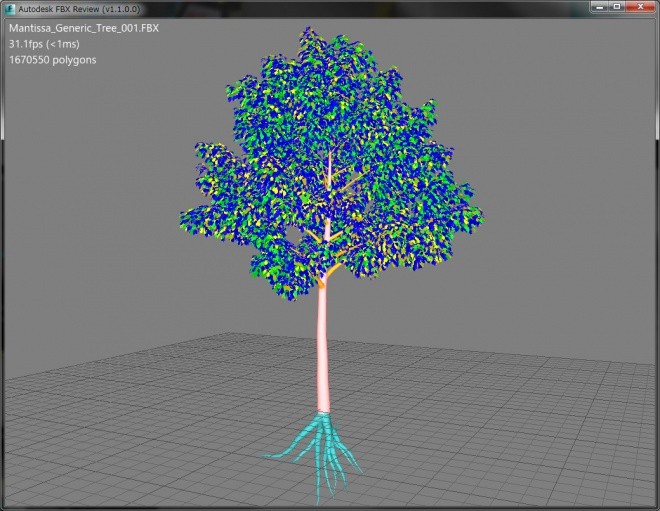660x511 pixels.
Task: Click the Autodesk FBX Review app icon
Action: (x=9, y=8)
